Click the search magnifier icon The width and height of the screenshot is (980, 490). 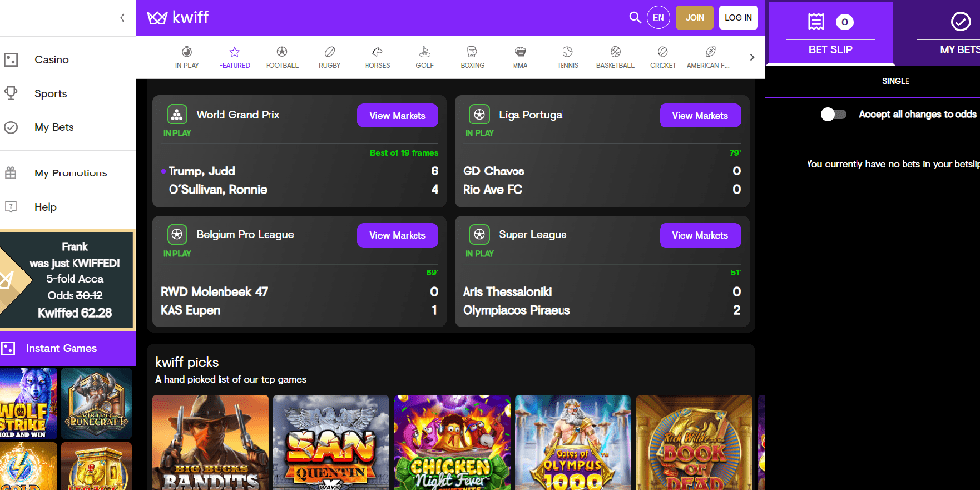635,17
